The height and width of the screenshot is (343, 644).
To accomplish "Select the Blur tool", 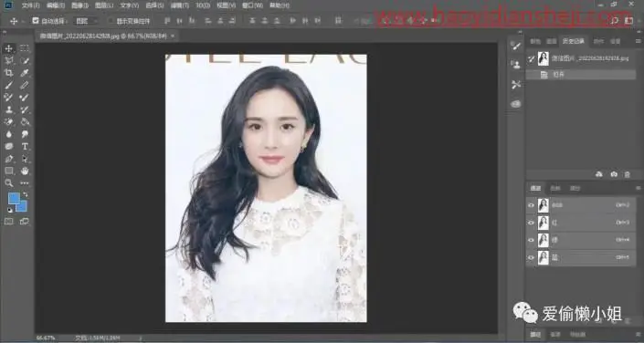I will click(8, 134).
